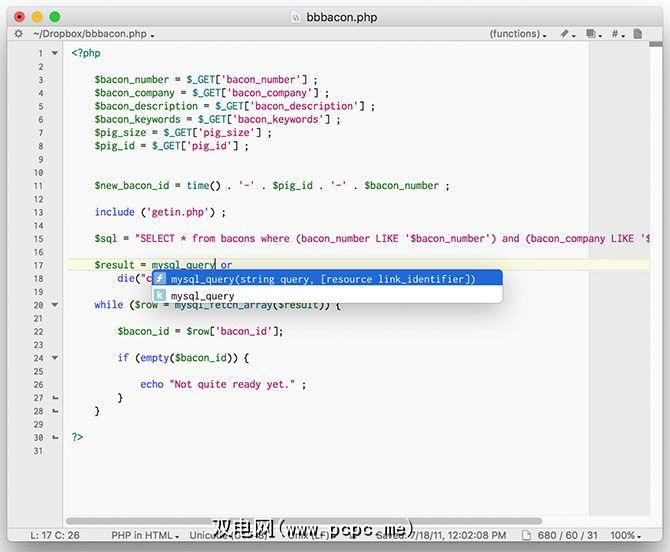Open the # markers popup
The width and height of the screenshot is (670, 552).
[618, 34]
